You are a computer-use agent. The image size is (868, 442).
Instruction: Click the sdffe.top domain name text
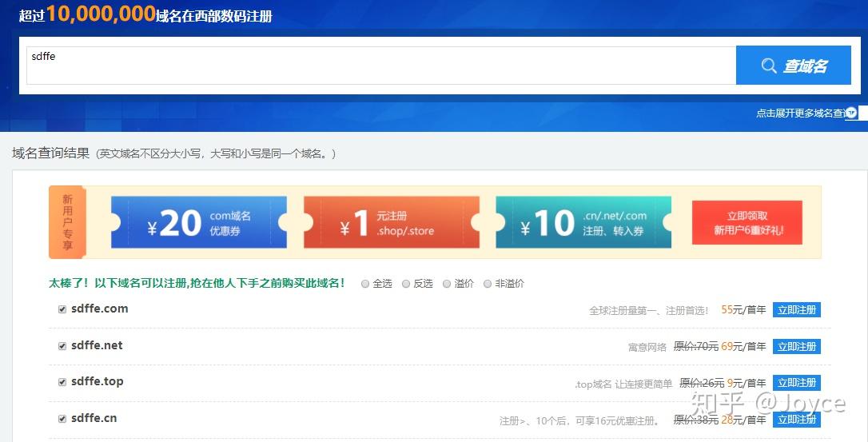(98, 381)
